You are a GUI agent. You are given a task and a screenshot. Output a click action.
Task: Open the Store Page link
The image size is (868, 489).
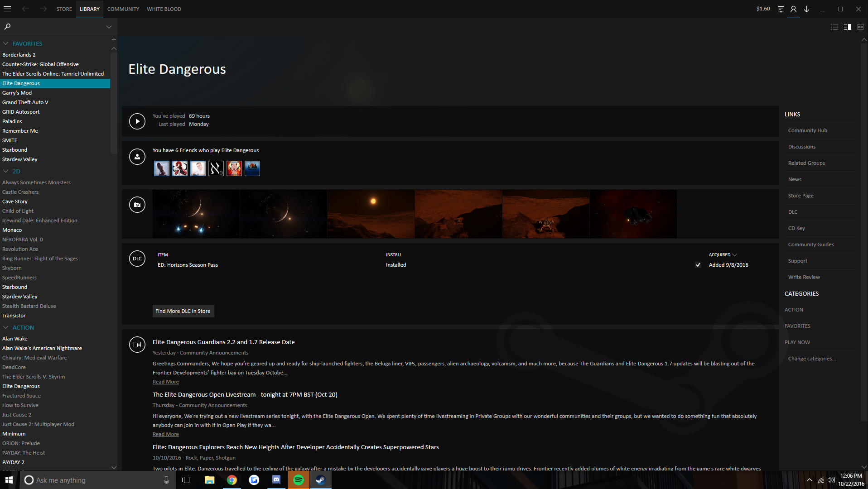[x=801, y=196]
